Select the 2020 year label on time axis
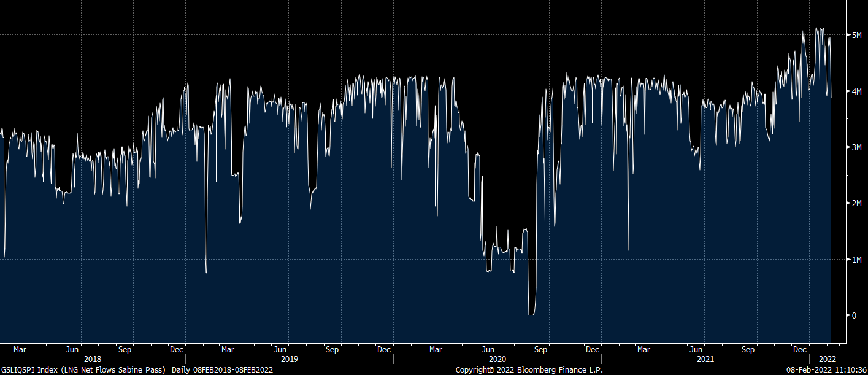868x375 pixels. (x=497, y=359)
